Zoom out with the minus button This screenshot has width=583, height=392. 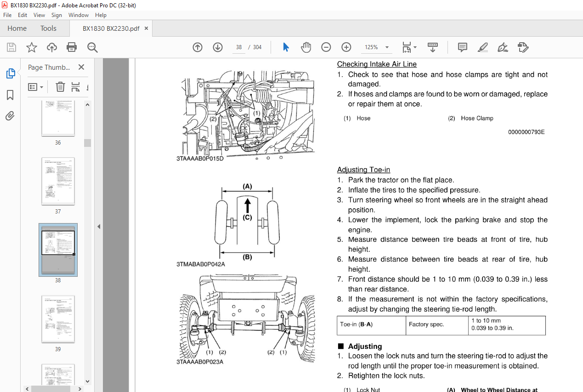coord(326,47)
